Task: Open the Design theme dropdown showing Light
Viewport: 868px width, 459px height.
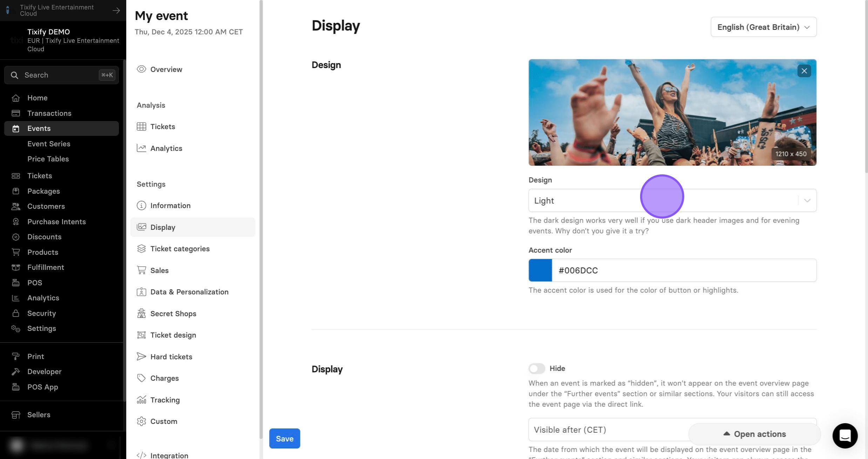Action: click(672, 200)
